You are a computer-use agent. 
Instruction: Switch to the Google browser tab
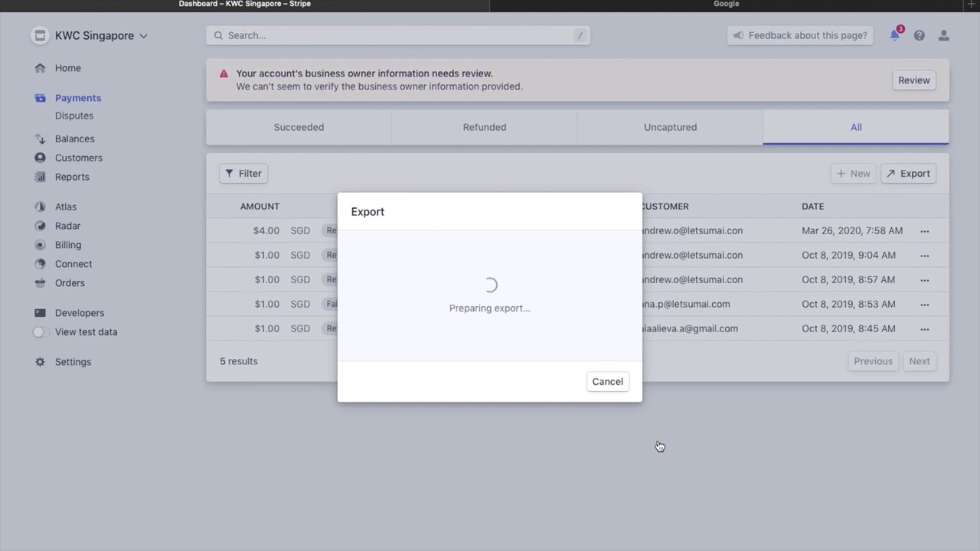point(727,4)
